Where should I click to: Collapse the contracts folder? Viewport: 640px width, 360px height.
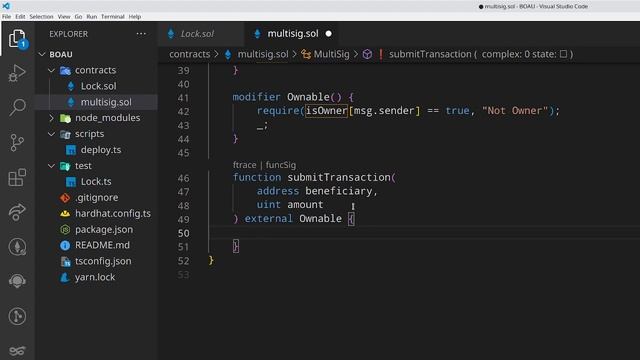51,70
